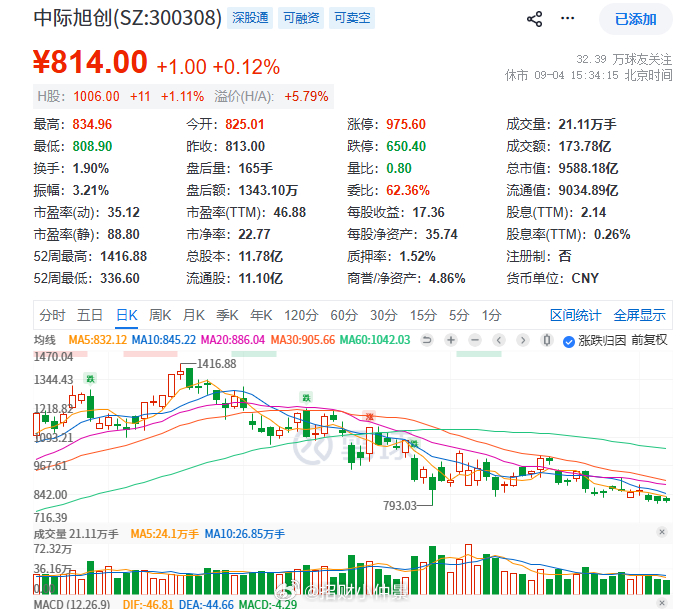Click the 可融资 tag next to stock name

point(301,18)
